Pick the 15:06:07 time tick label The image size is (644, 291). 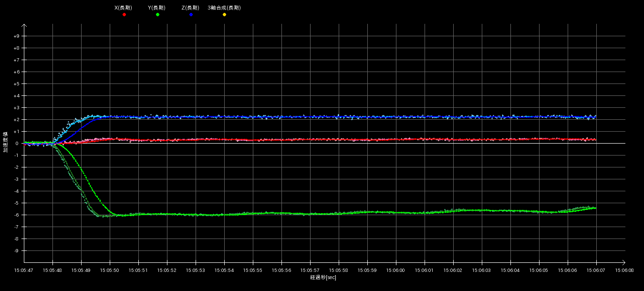pos(596,270)
